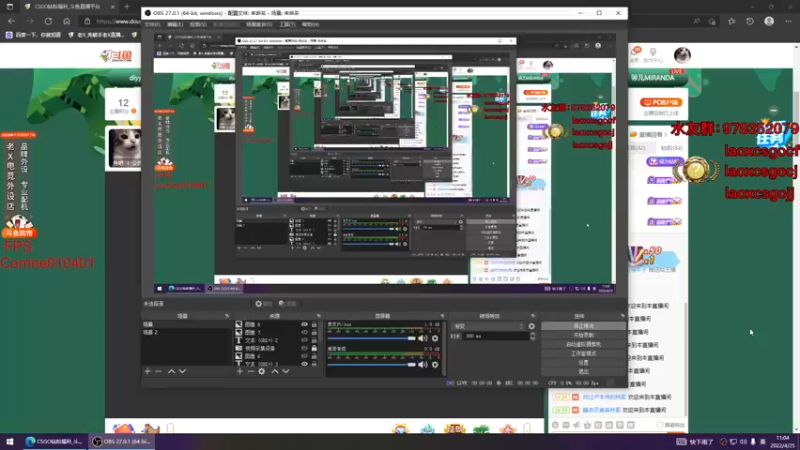Screen dimensions: 800x450
Task: Toggle visibility of source 文本 (GDI+) 2
Action: (x=305, y=340)
